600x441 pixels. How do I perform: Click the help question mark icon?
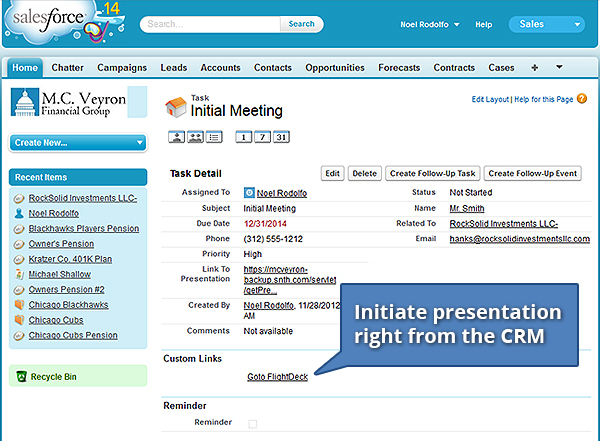coord(582,99)
